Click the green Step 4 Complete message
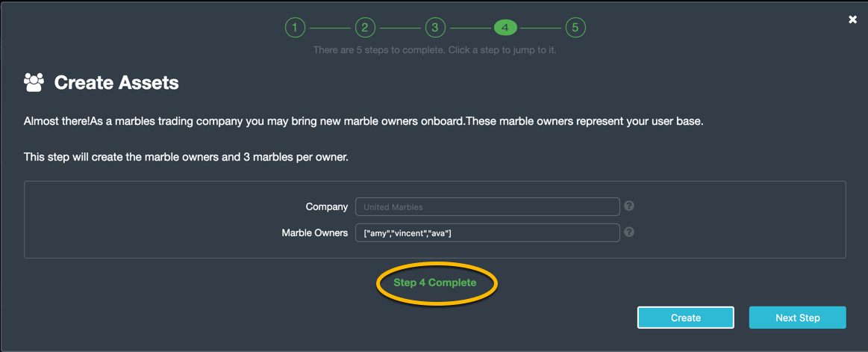 pos(435,282)
